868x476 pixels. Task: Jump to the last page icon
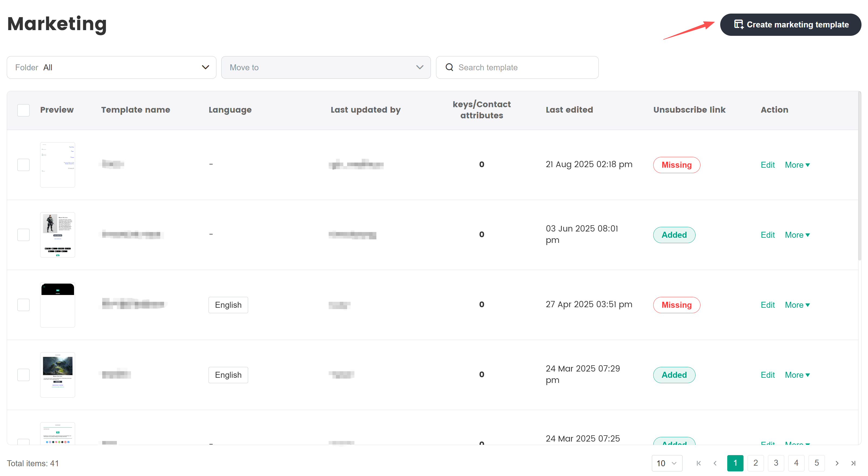tap(853, 463)
